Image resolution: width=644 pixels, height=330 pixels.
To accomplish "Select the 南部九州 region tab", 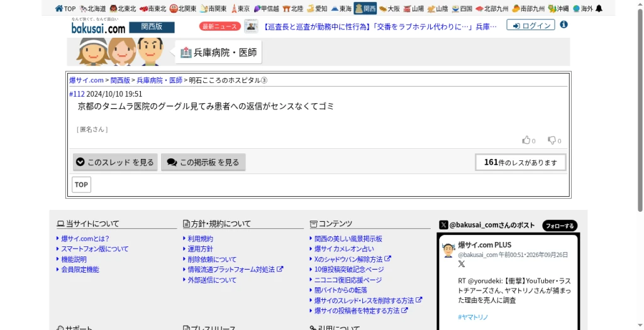I will pyautogui.click(x=528, y=8).
